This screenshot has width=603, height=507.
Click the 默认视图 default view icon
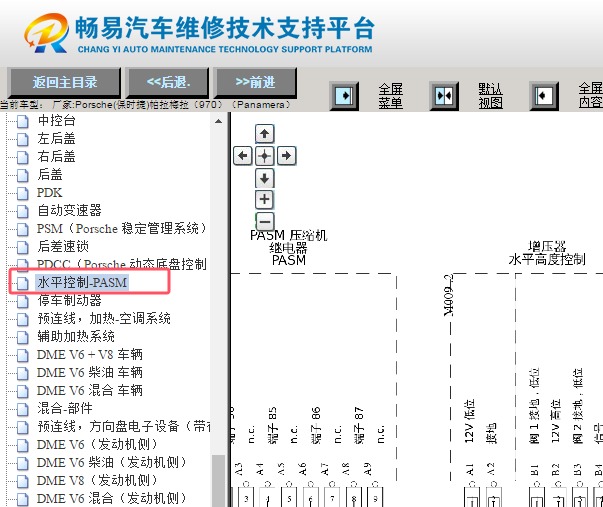tap(444, 96)
